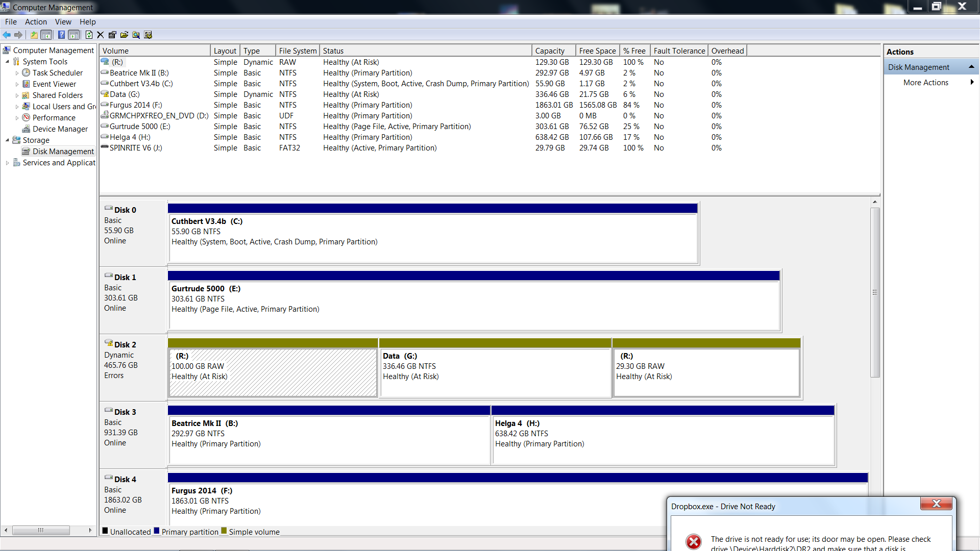Toggle the Show/Hide Console Tree icon
Image resolution: width=980 pixels, height=551 pixels.
[46, 35]
